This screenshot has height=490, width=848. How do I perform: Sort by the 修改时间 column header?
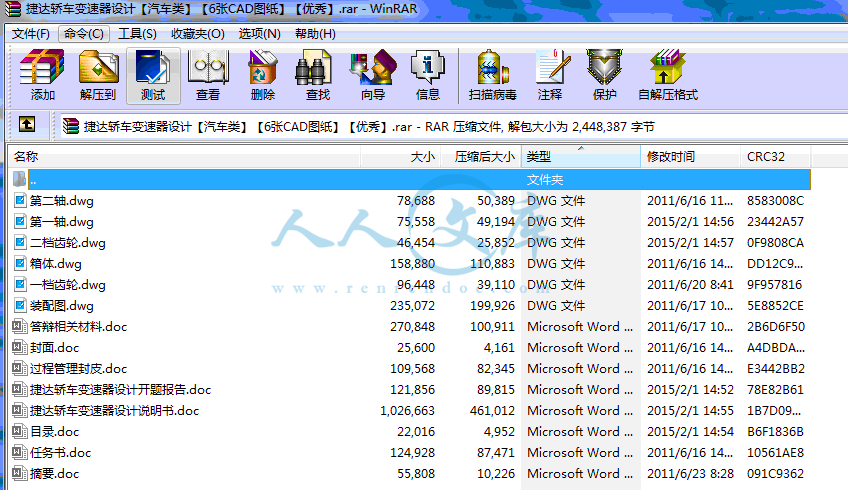(690, 157)
